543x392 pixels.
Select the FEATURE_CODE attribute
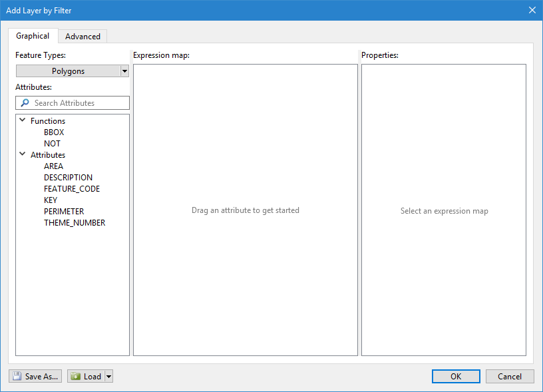click(71, 189)
